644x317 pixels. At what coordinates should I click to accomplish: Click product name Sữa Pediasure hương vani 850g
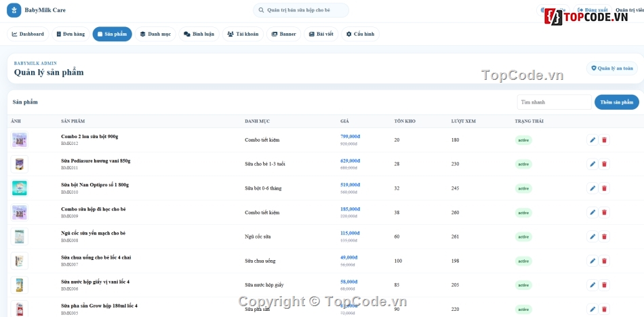(96, 161)
